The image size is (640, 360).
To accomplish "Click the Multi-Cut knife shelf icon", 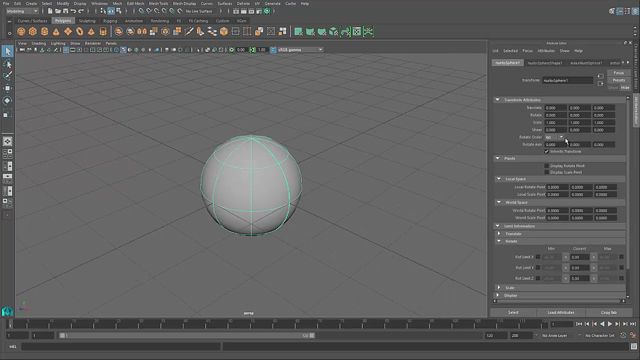I will point(189,31).
